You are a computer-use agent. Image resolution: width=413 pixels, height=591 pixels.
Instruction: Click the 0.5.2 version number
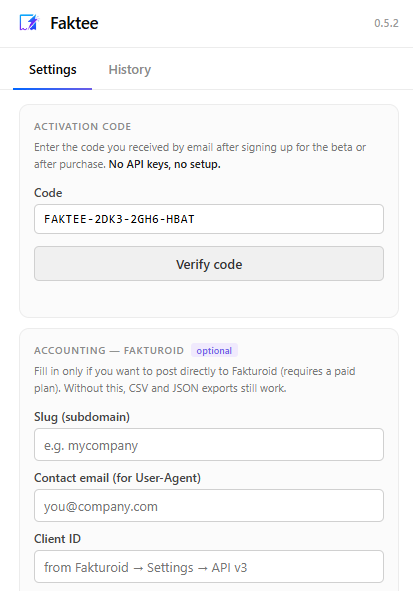click(386, 23)
